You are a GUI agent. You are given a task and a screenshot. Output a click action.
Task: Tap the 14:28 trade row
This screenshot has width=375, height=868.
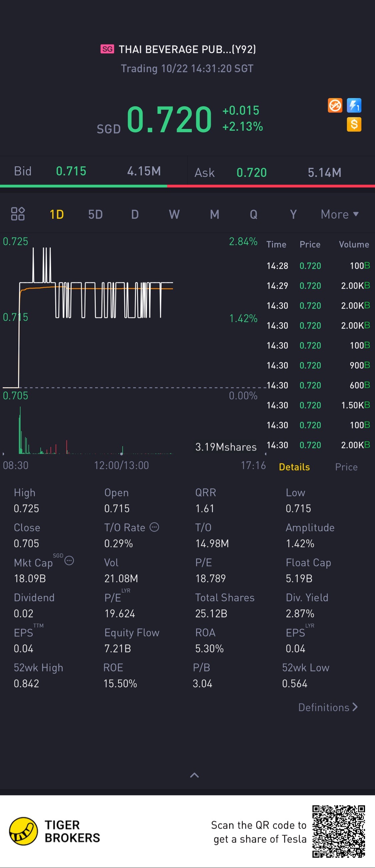[x=318, y=266]
